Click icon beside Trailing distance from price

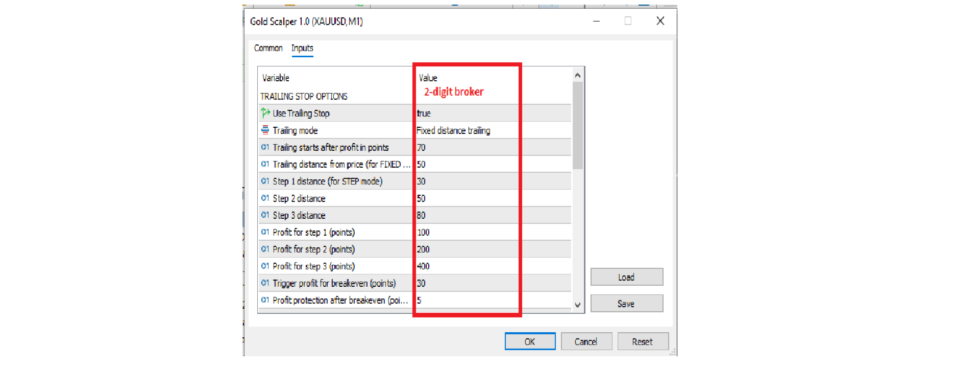tap(265, 164)
